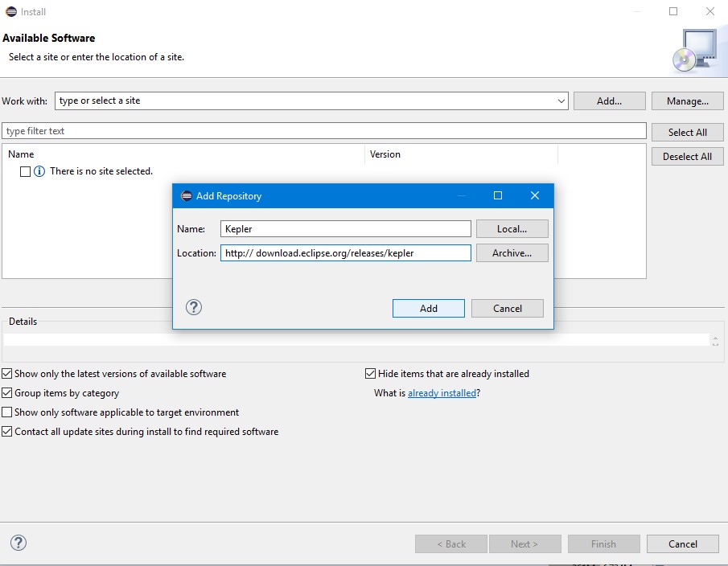
Task: Click Select All
Action: 687,132
